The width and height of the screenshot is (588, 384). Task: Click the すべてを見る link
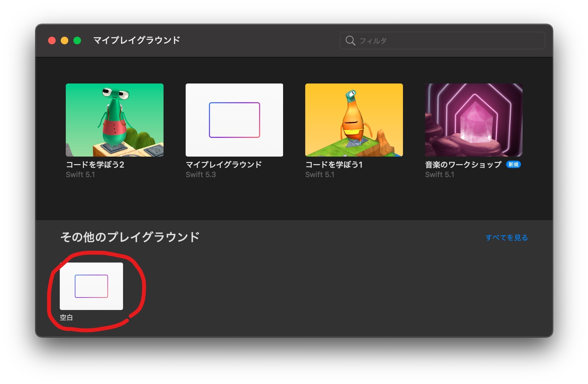[507, 238]
